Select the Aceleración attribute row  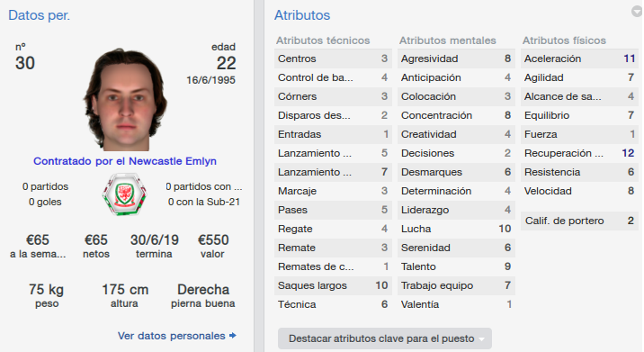coord(579,59)
